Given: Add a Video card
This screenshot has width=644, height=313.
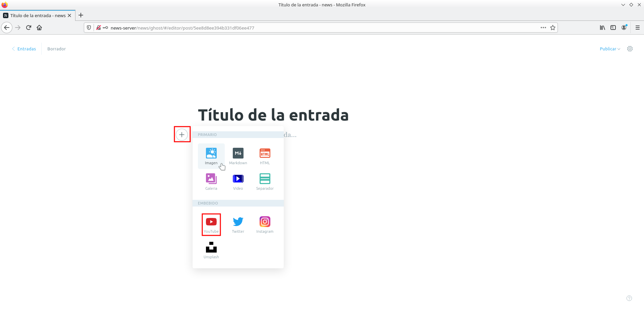Looking at the screenshot, I should tap(238, 181).
